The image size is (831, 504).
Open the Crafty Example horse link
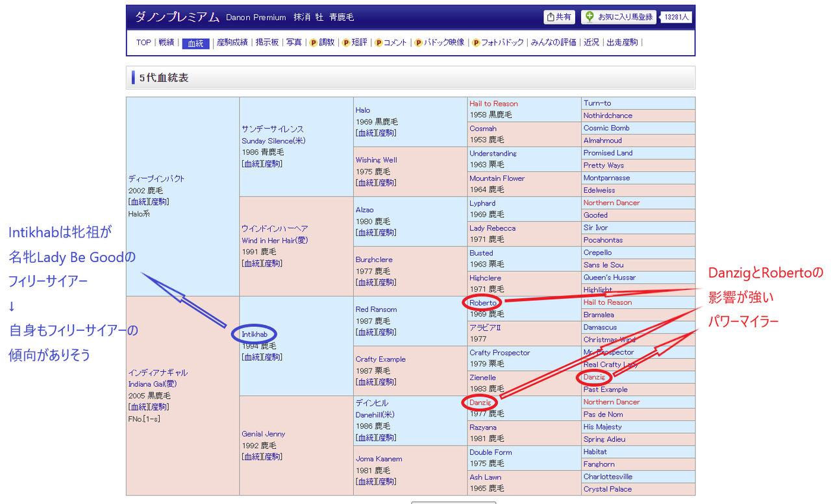click(x=380, y=359)
